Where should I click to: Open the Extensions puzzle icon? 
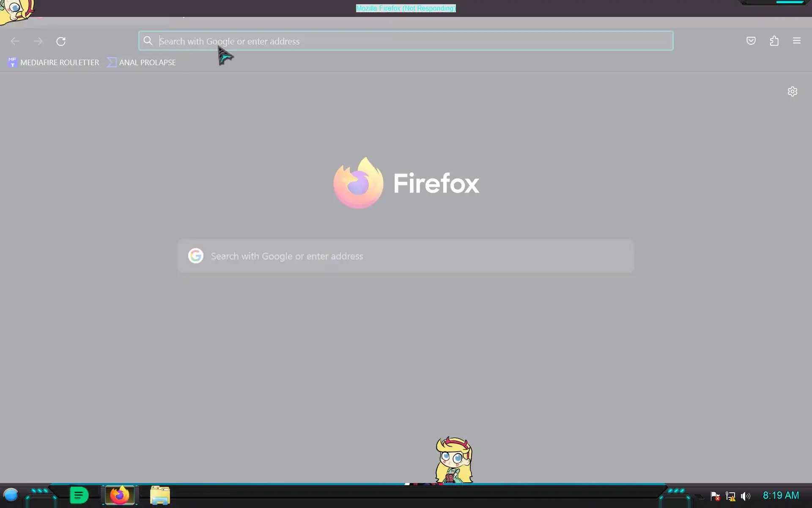pos(774,41)
